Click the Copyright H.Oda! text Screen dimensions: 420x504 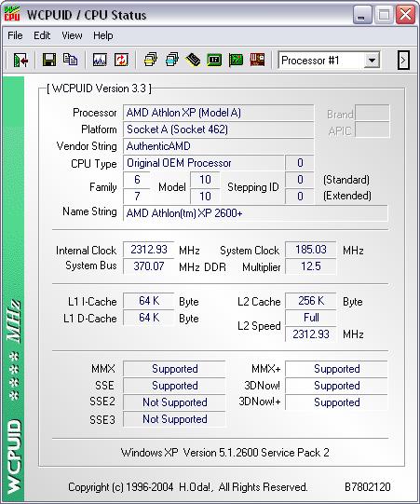point(188,487)
